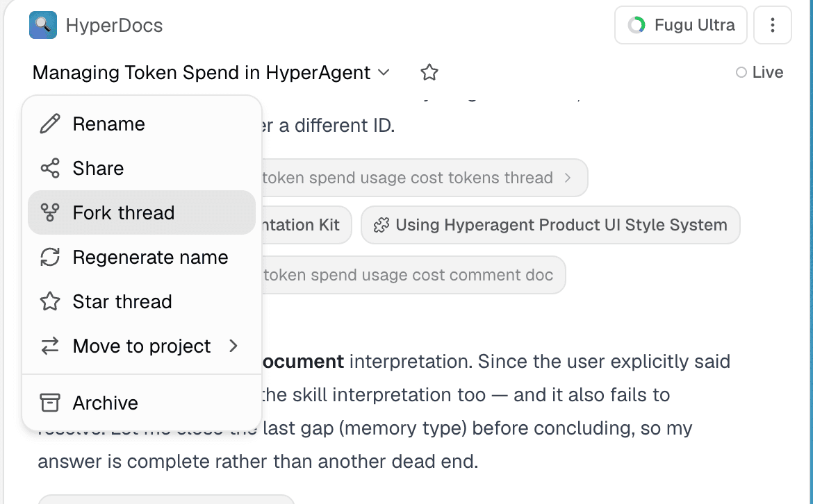
Task: Click the Fugu Ultra spinner icon
Action: 637,25
